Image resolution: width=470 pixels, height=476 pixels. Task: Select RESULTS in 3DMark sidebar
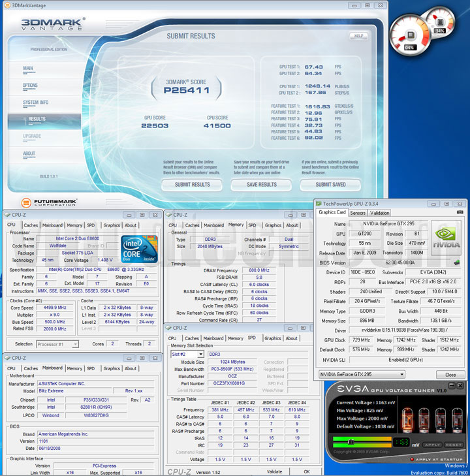tap(44, 121)
